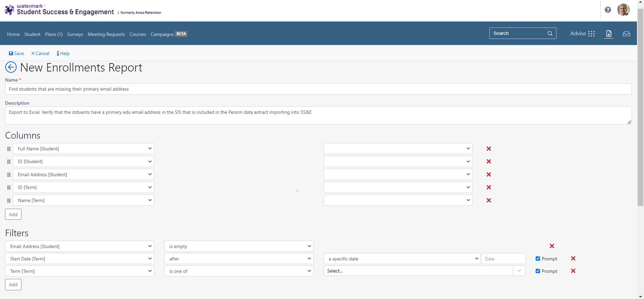Delete the Term [Term] filter
Viewport: 644px width, 299px height.
(x=573, y=271)
